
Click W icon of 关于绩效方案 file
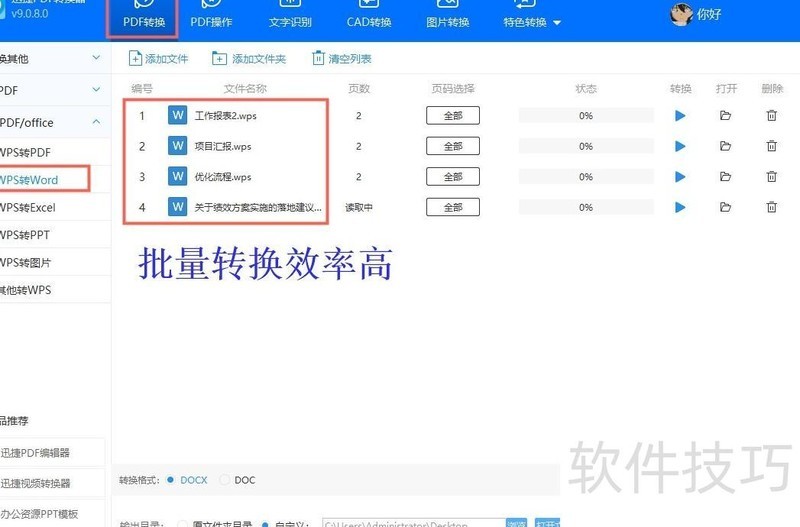pyautogui.click(x=178, y=207)
